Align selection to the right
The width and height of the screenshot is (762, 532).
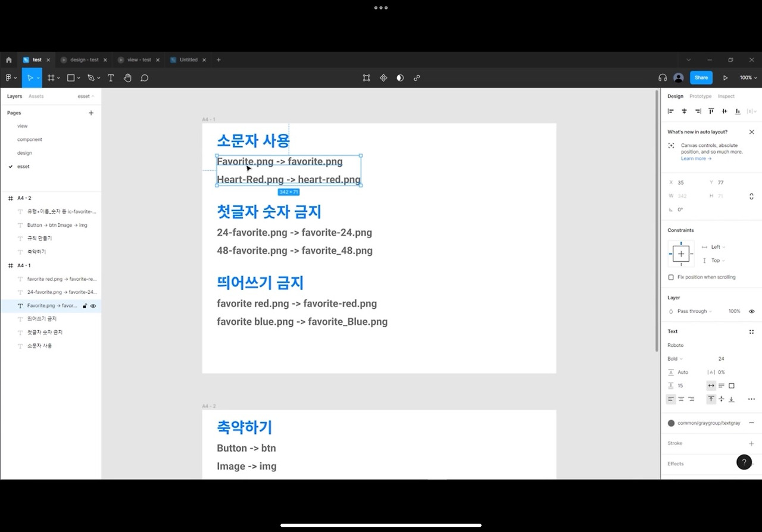(698, 111)
